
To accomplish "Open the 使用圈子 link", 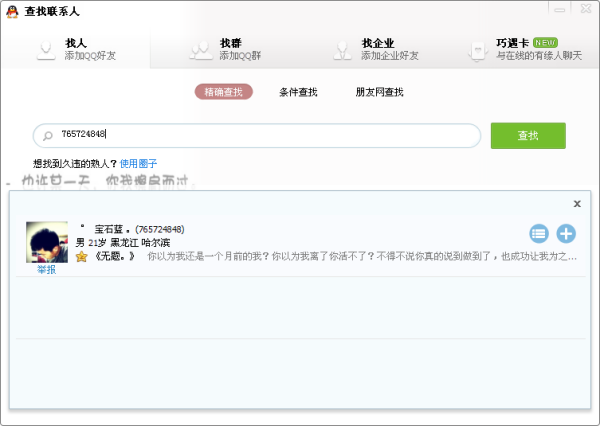I will [138, 163].
